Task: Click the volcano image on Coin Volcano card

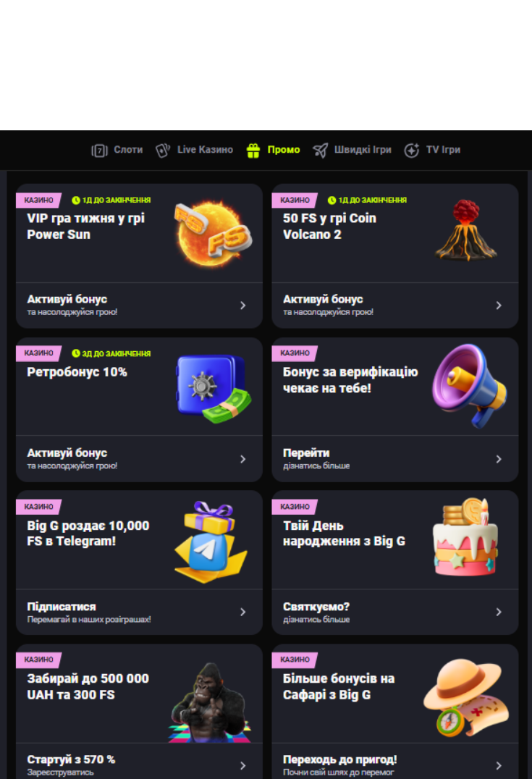Action: tap(465, 230)
